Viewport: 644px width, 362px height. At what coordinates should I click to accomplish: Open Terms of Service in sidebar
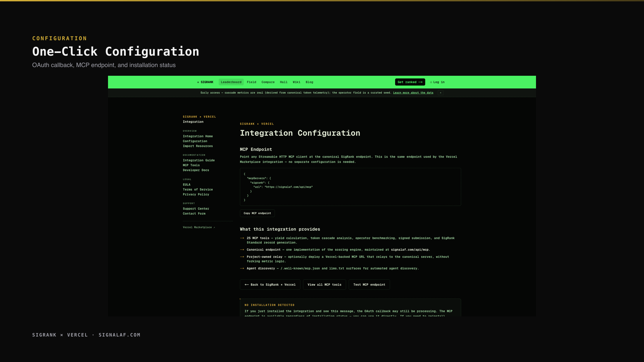pyautogui.click(x=198, y=190)
